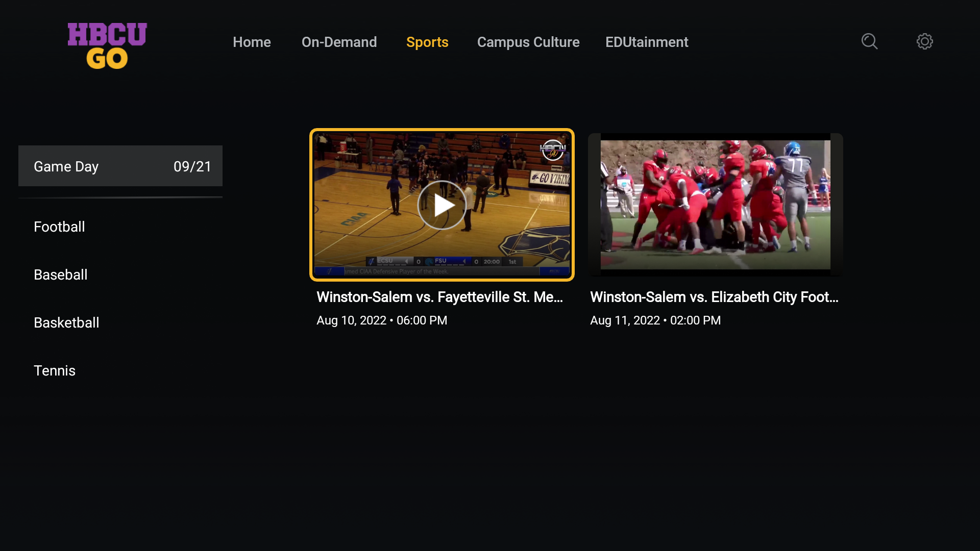Play Winston-Salem vs. Fayetteville St. video

(x=442, y=205)
